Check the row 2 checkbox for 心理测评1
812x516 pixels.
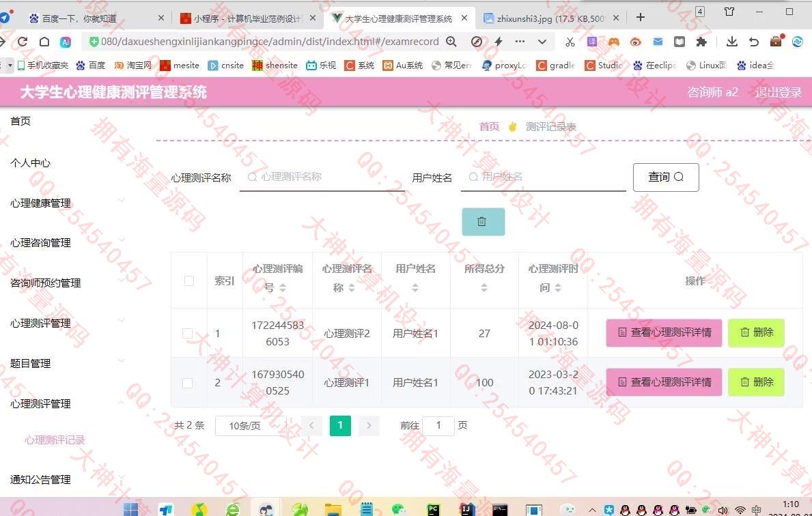coord(188,382)
